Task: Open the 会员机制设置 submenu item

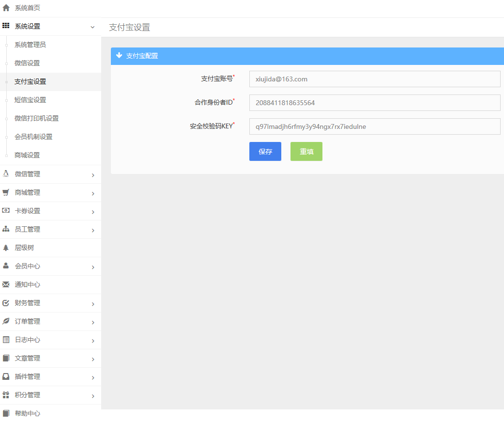Action: tap(33, 137)
